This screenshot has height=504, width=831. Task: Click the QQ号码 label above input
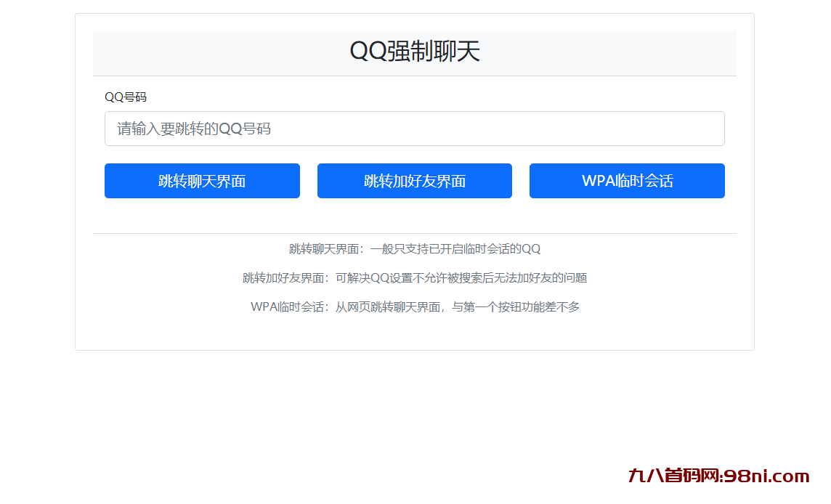[x=126, y=97]
